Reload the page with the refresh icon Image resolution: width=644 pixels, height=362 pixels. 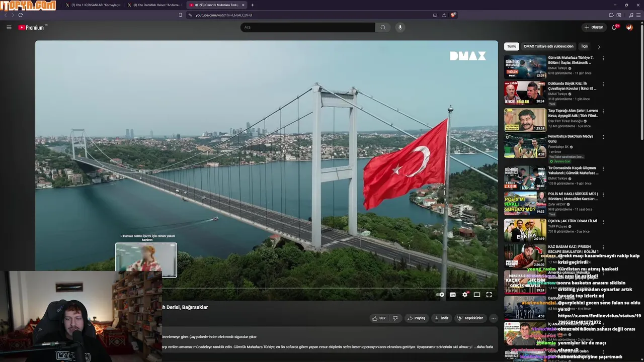click(21, 15)
